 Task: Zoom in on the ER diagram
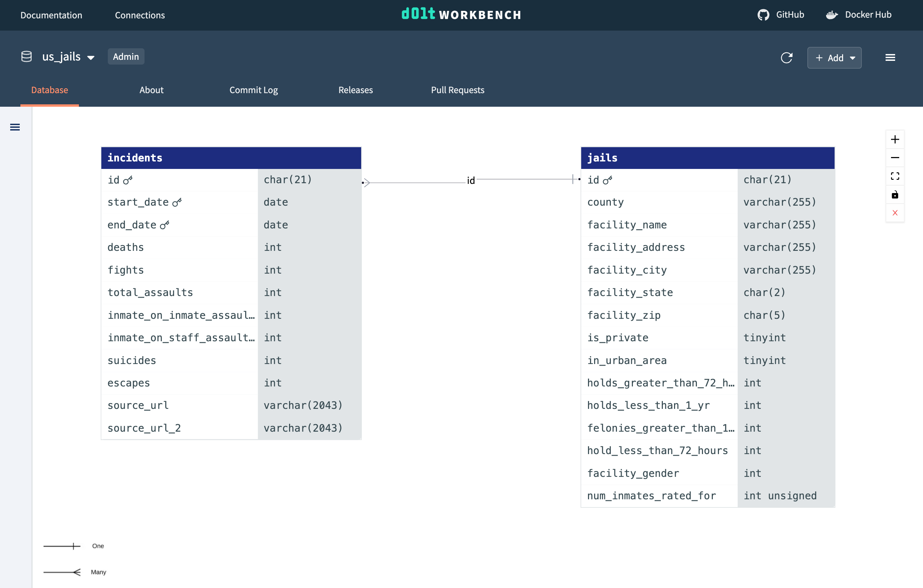point(895,139)
